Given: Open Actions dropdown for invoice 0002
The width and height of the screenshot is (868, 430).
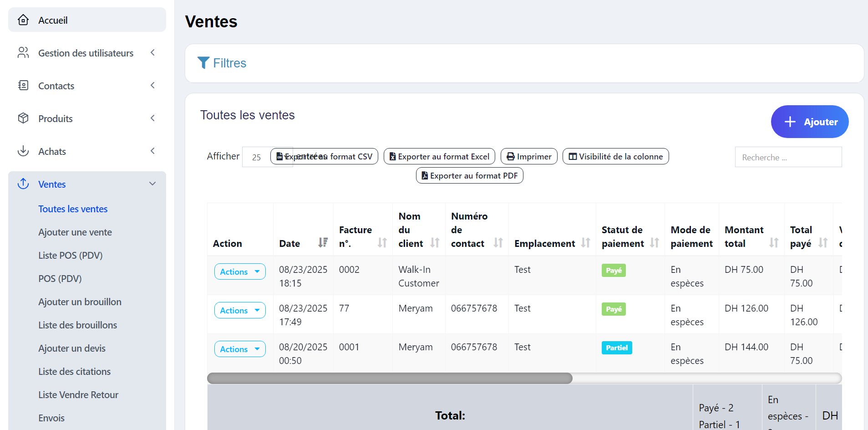Looking at the screenshot, I should pyautogui.click(x=240, y=271).
